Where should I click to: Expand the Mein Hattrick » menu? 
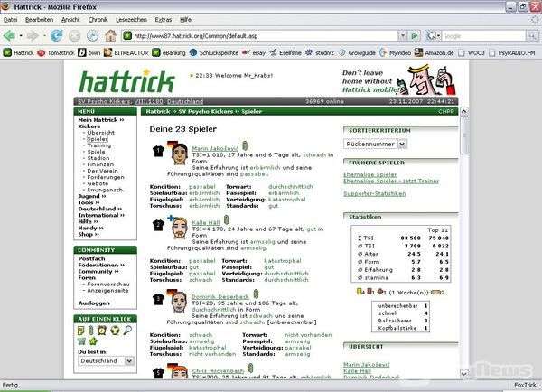pos(101,120)
